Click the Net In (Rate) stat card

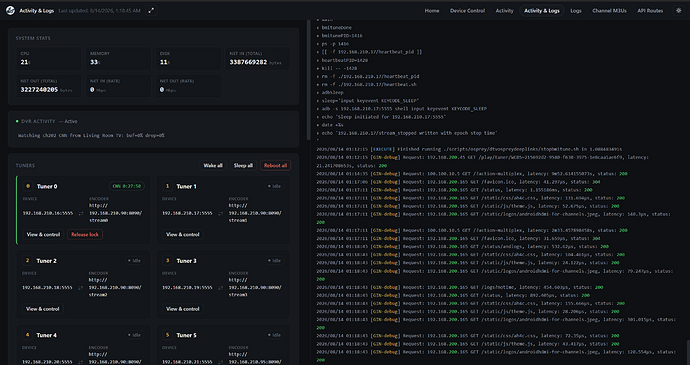click(x=118, y=86)
